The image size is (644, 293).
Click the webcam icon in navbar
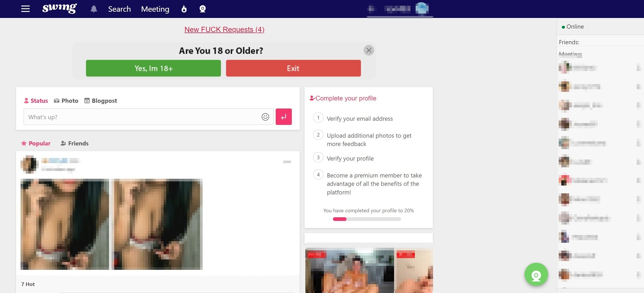tap(202, 9)
